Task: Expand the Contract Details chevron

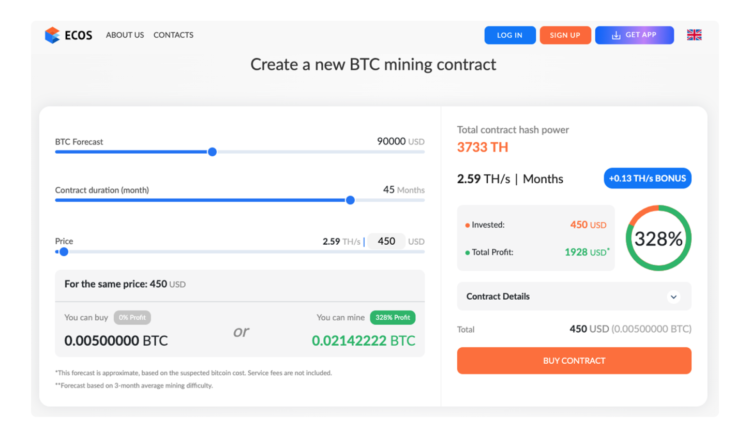Action: click(673, 297)
